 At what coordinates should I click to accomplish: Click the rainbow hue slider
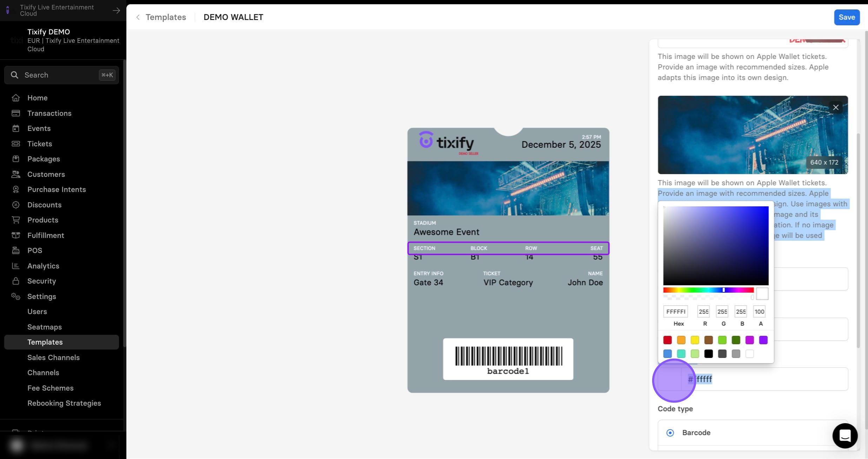point(708,290)
